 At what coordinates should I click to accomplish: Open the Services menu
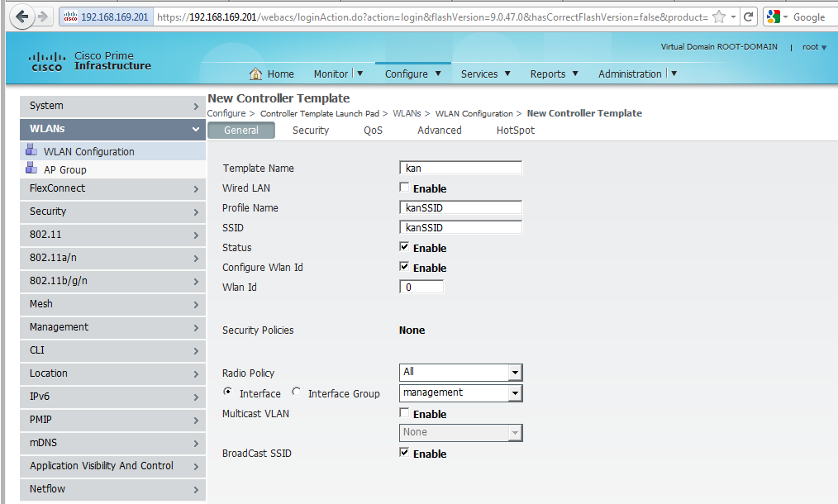(485, 74)
